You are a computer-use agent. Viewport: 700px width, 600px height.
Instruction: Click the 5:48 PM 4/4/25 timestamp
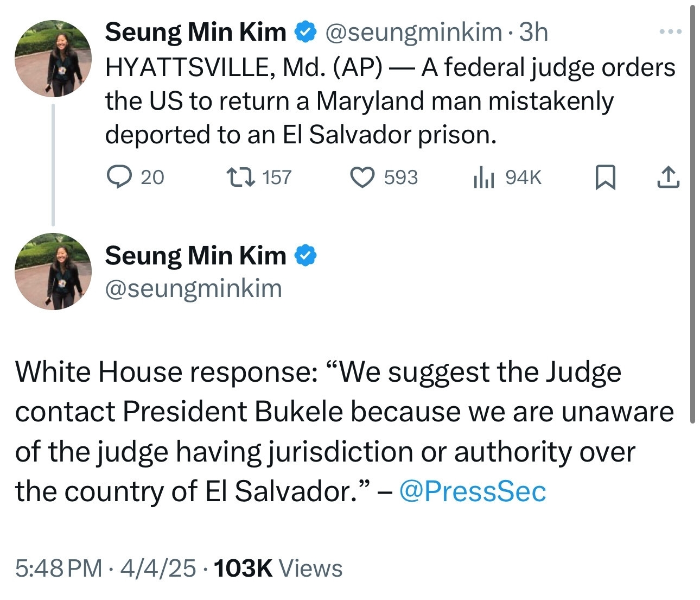click(105, 568)
